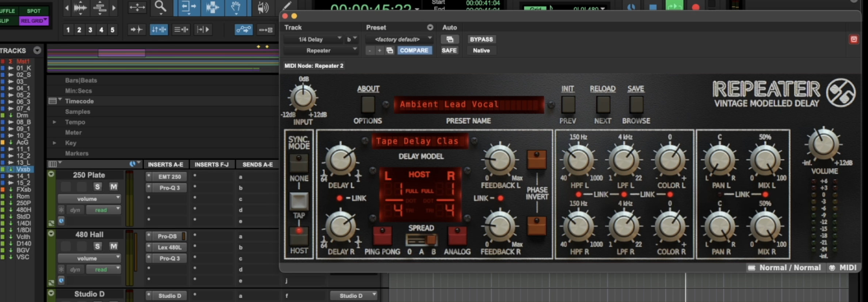Mute the 250 Plate track
The image size is (868, 302).
pyautogui.click(x=114, y=187)
